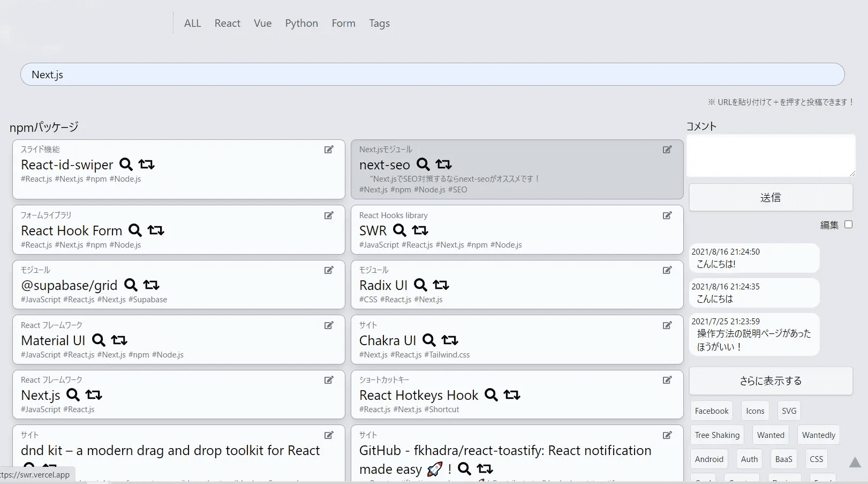Viewport: 868px width, 484px height.
Task: Search icon next to @supabase/grid
Action: [131, 285]
